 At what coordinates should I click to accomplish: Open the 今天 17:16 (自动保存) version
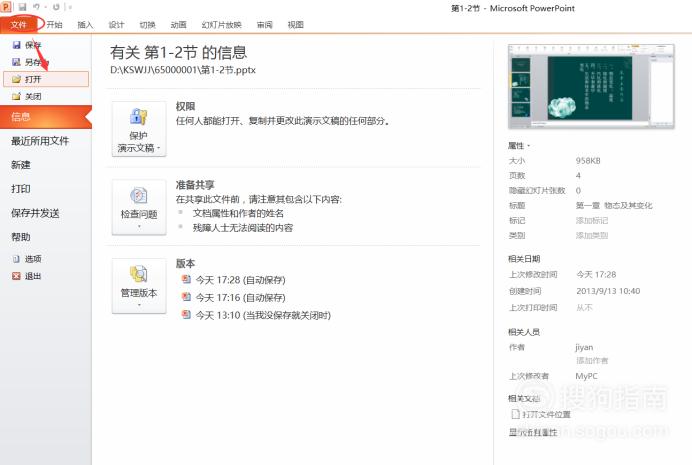pyautogui.click(x=241, y=298)
